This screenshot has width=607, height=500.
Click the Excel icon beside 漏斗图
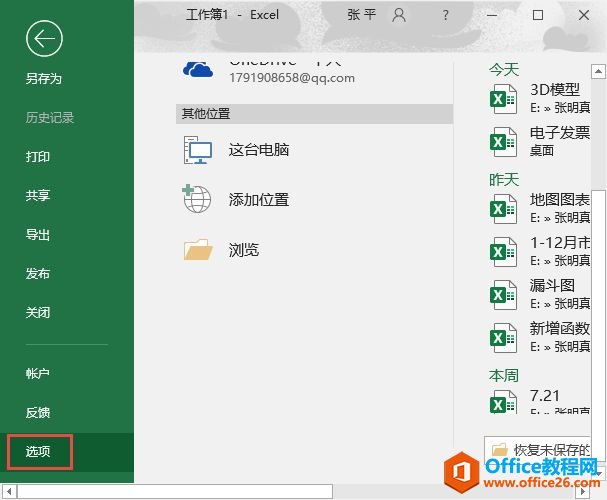coord(503,295)
